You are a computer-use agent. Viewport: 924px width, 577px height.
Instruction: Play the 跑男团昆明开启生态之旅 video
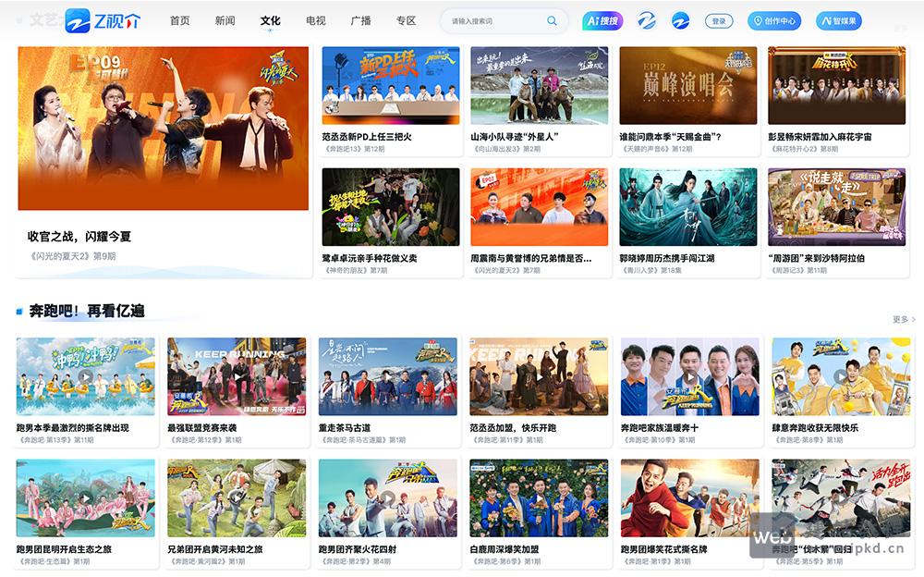85,498
